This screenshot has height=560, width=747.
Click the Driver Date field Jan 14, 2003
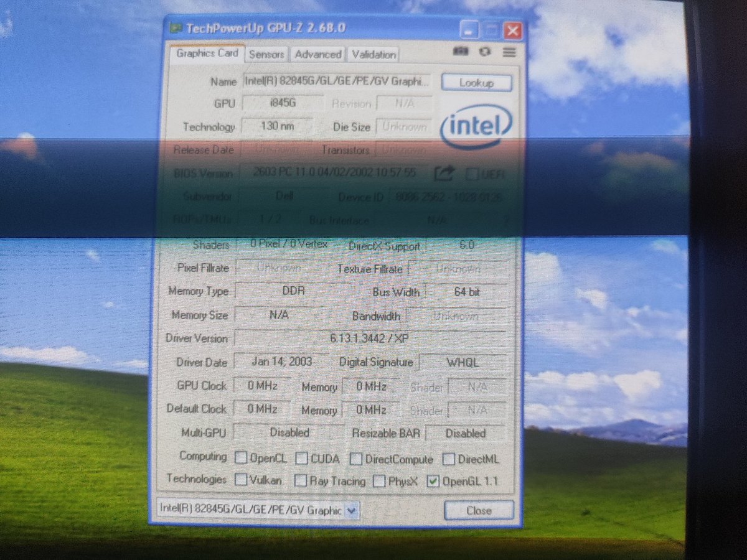pos(283,362)
